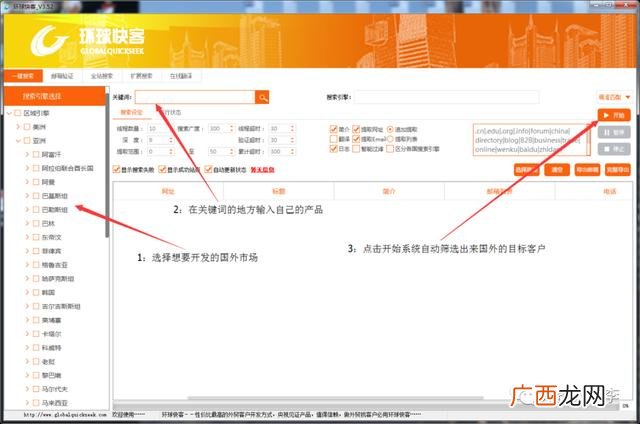Toggle the 自动更新状态 checkbox
The height and width of the screenshot is (424, 640).
click(208, 169)
